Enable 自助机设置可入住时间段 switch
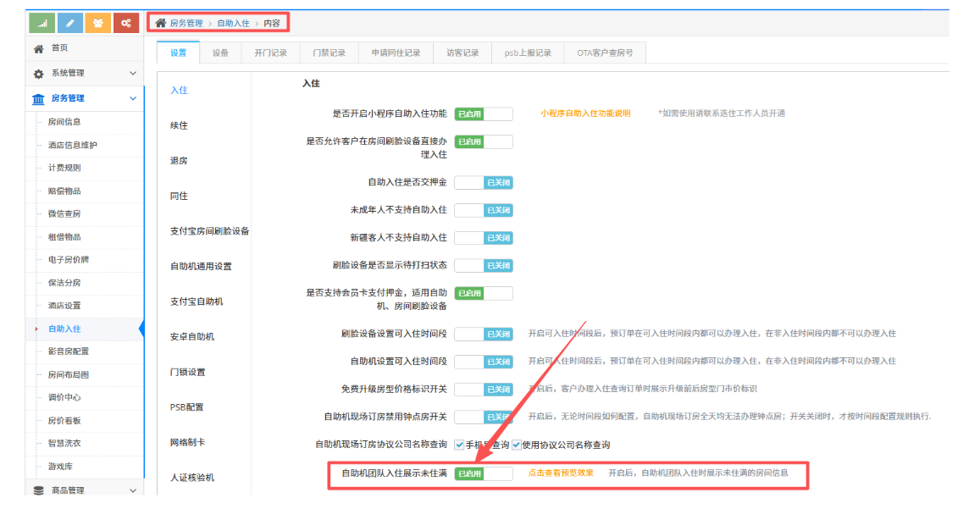The image size is (980, 509). pos(484,362)
